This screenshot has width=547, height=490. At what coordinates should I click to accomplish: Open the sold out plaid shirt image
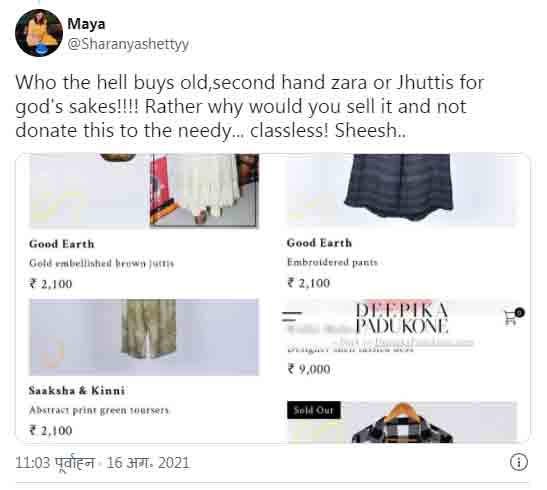402,422
